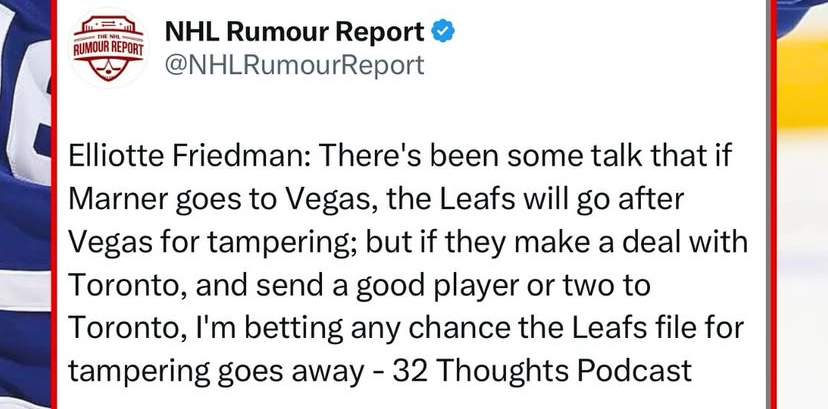828x409 pixels.
Task: Click the crossed hockey sticks emblem in logo
Action: point(108,69)
